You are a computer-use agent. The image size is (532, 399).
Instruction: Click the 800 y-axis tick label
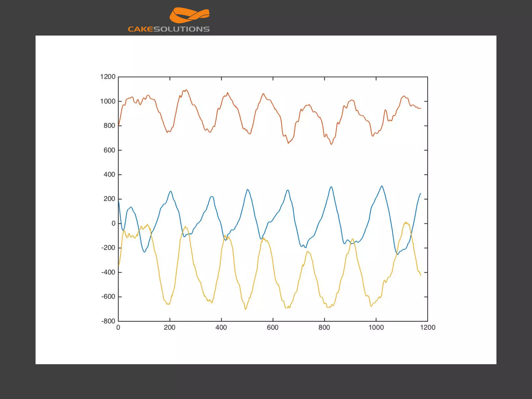[109, 126]
